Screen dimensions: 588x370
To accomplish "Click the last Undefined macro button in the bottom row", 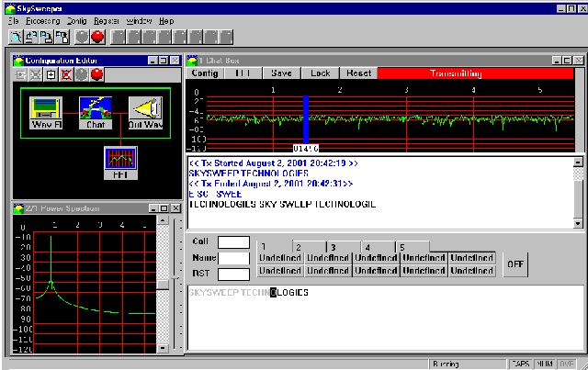I will 472,271.
